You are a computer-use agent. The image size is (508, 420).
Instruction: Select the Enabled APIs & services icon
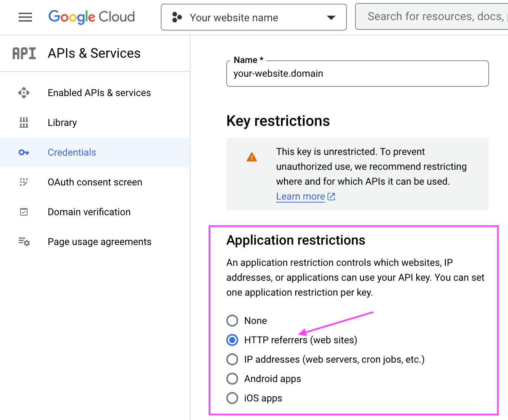pos(23,93)
